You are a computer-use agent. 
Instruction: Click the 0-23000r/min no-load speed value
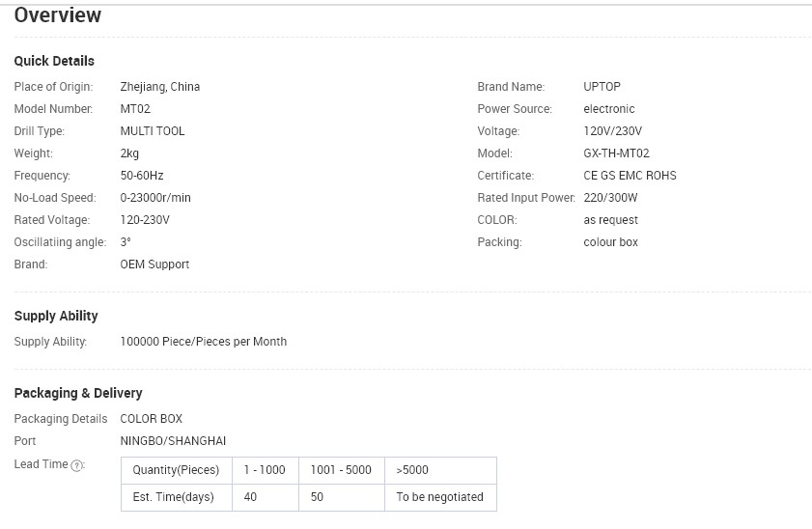(155, 198)
